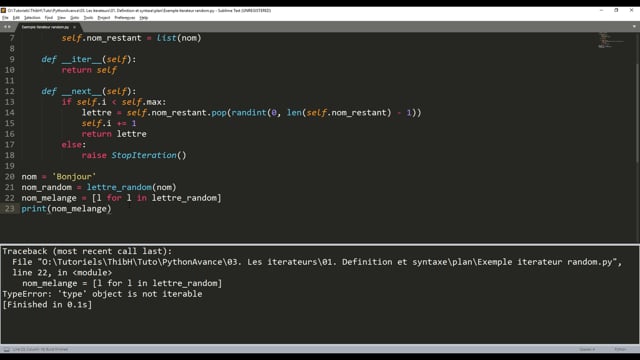This screenshot has width=640, height=360.
Task: Open the Project menu
Action: coord(104,18)
